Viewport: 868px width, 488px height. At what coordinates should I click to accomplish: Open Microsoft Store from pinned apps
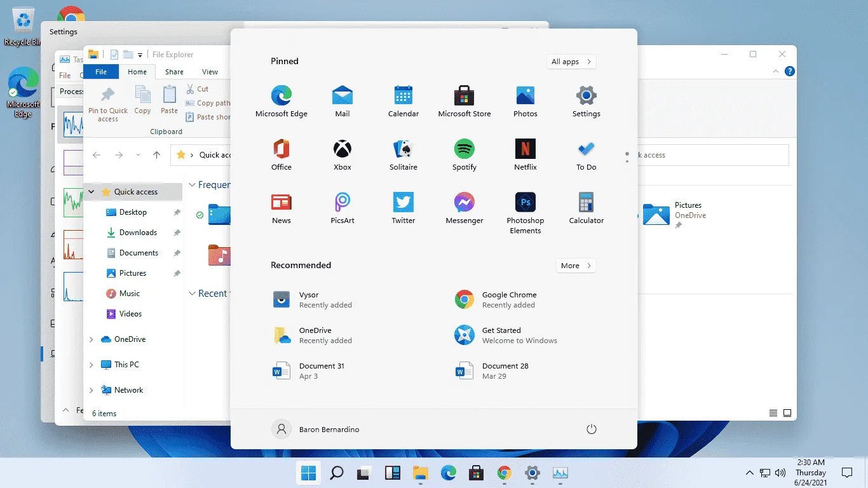465,102
